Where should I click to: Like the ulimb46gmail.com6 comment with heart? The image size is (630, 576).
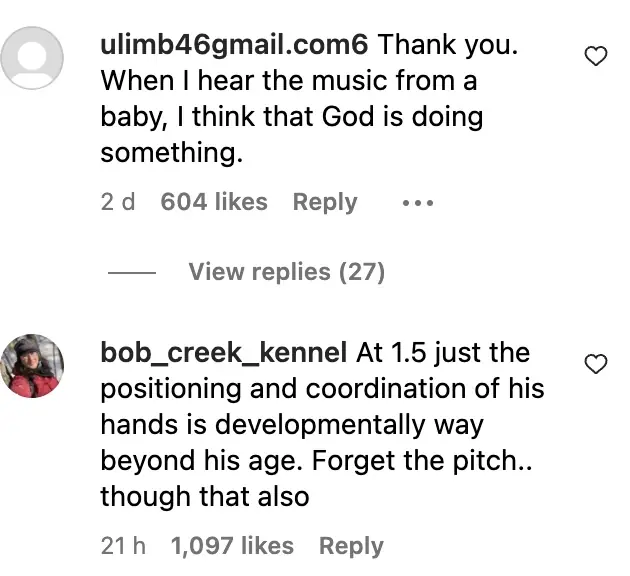click(x=595, y=56)
